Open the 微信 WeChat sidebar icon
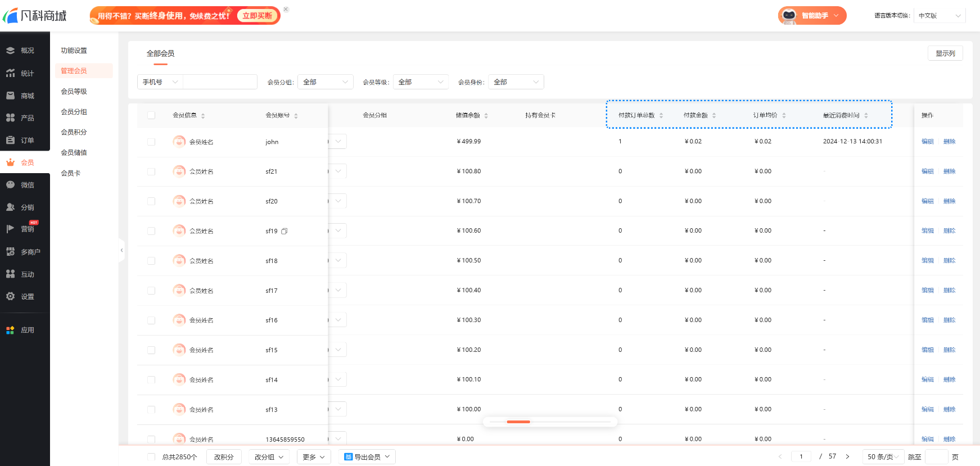This screenshot has height=466, width=980. click(x=10, y=184)
